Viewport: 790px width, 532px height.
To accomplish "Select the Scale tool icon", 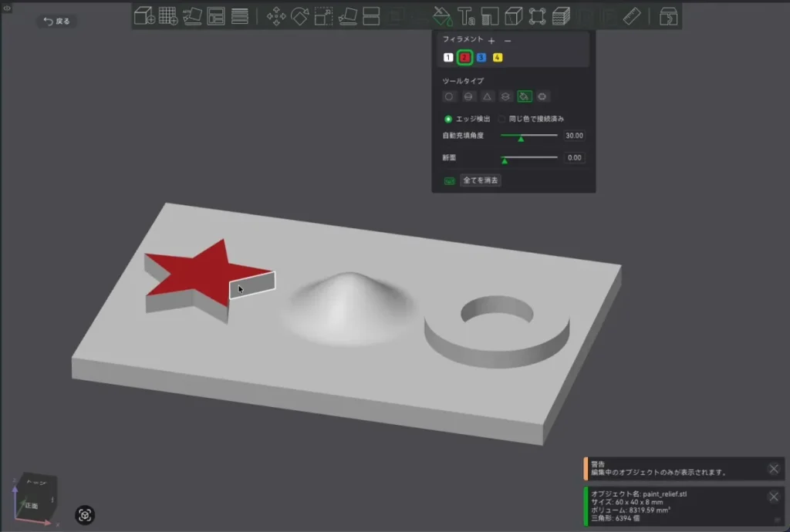I will pyautogui.click(x=323, y=16).
